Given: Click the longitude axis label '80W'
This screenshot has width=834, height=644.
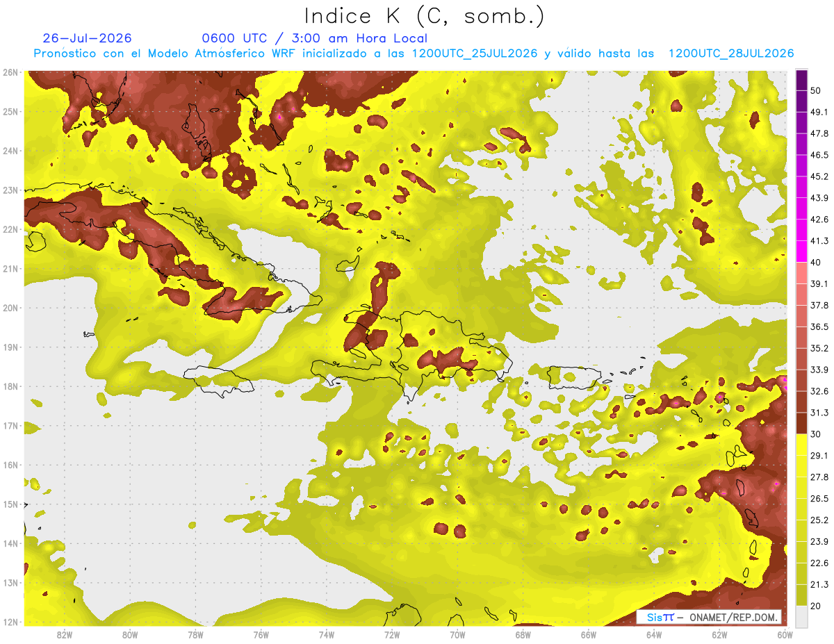Looking at the screenshot, I should pos(130,634).
